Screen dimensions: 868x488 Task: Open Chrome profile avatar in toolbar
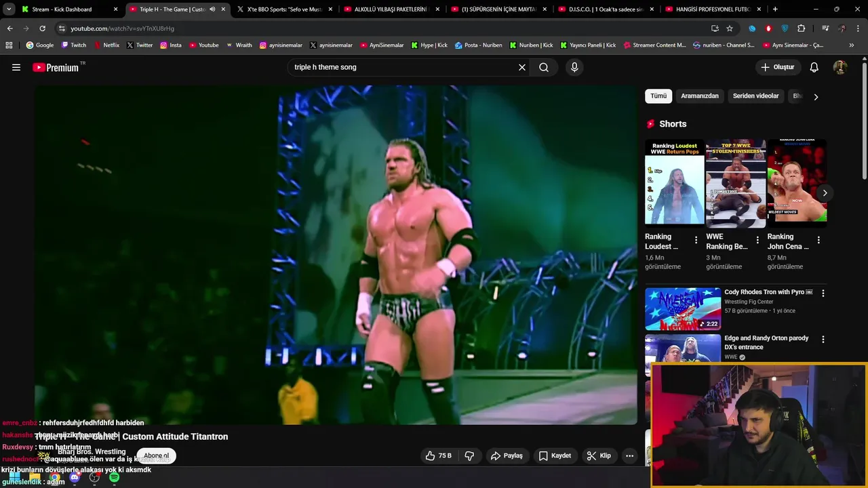842,28
